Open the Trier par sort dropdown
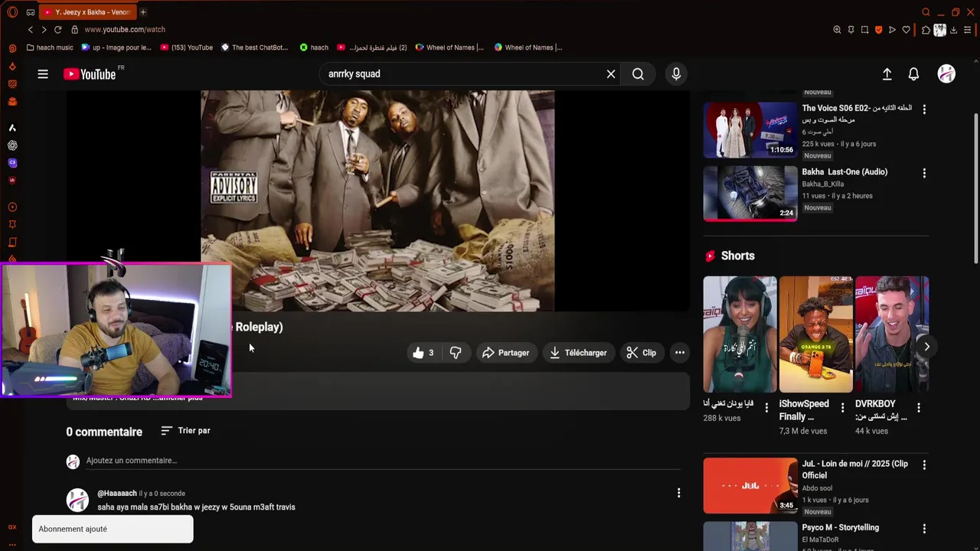Image resolution: width=980 pixels, height=551 pixels. point(185,431)
